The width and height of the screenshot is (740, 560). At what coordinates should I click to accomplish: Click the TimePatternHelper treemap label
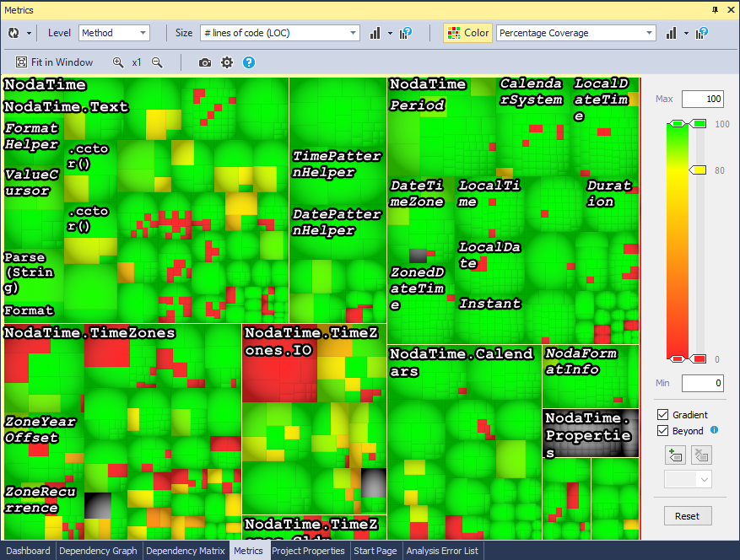[x=337, y=164]
